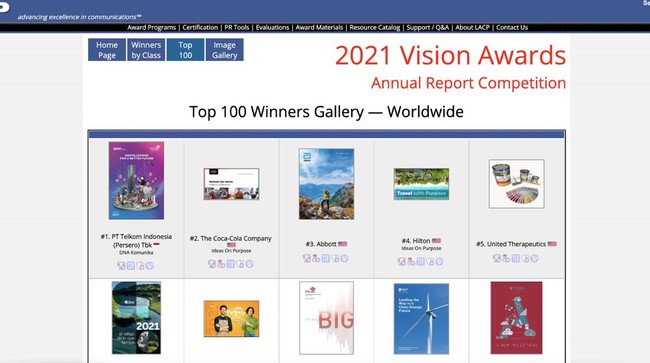Select Resource Catalog in the top navigation
The width and height of the screenshot is (650, 363).
click(x=375, y=27)
